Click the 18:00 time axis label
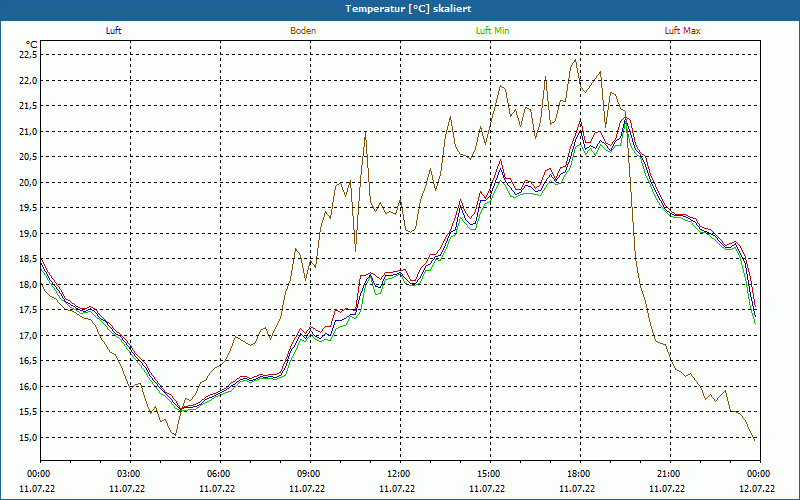The height and width of the screenshot is (500, 800). click(580, 474)
